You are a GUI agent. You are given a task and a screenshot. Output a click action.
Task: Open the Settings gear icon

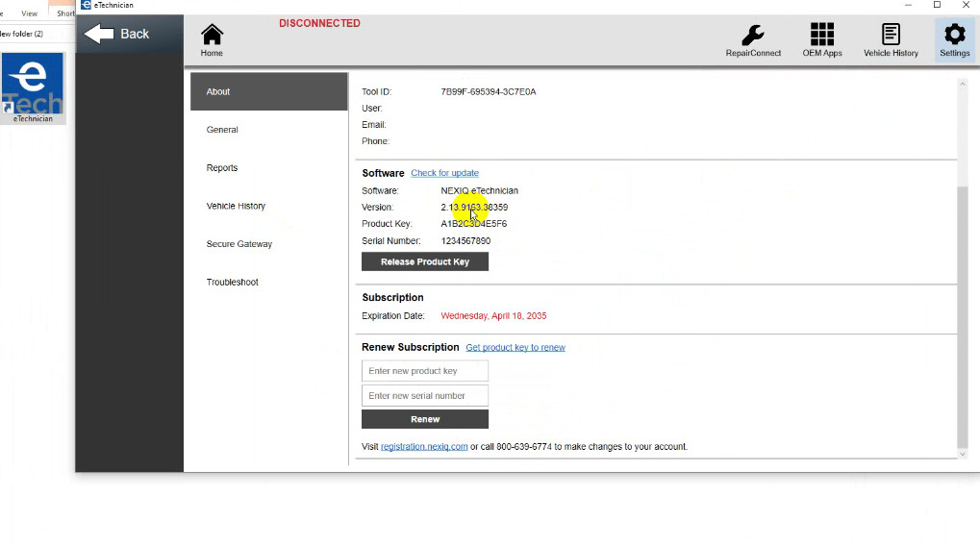coord(954,39)
